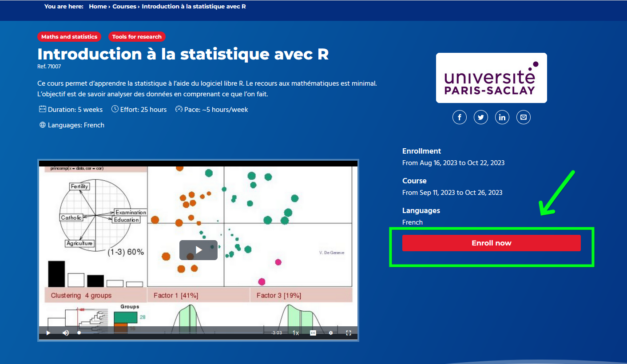Open the video player settings gear
Image resolution: width=627 pixels, height=364 pixels.
point(331,333)
